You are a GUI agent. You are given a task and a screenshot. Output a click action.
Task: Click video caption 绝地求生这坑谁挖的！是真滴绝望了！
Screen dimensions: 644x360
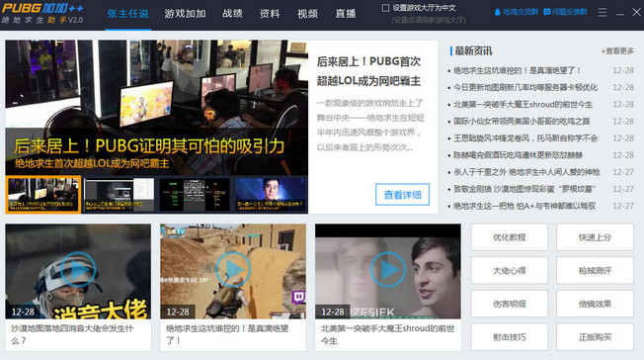(227, 334)
